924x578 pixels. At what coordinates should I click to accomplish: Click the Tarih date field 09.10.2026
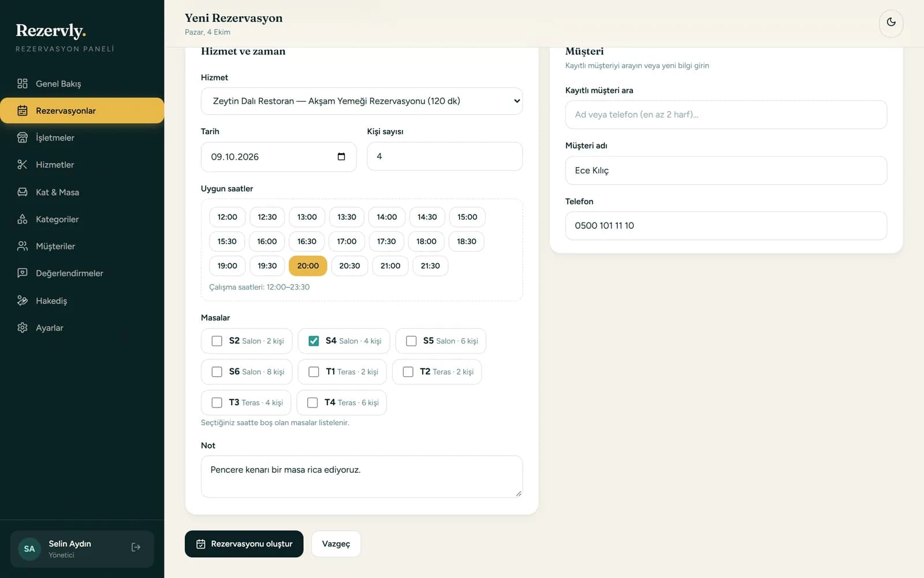pyautogui.click(x=278, y=157)
